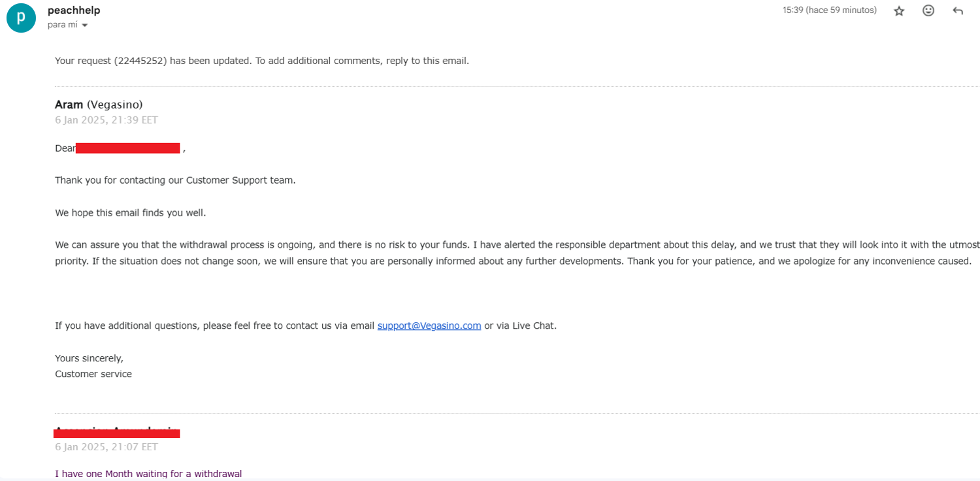Add an emoji reaction to the message
This screenshot has width=980, height=481.
928,10
